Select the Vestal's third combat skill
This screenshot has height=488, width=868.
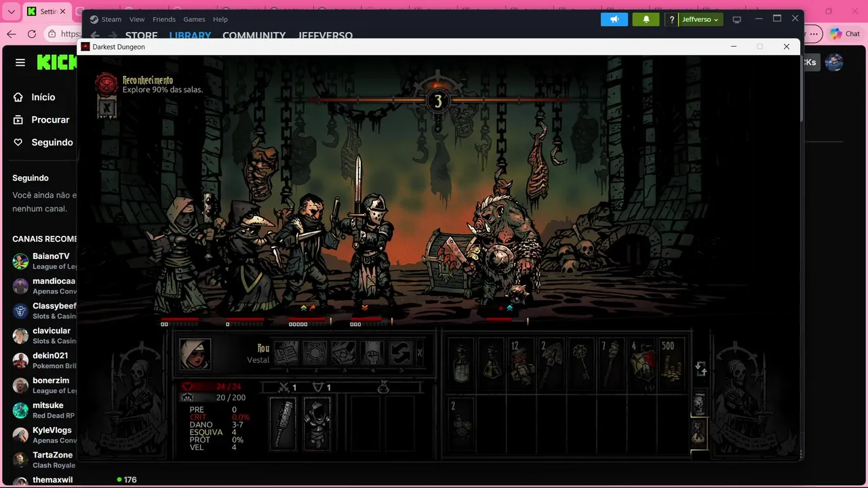pyautogui.click(x=344, y=353)
